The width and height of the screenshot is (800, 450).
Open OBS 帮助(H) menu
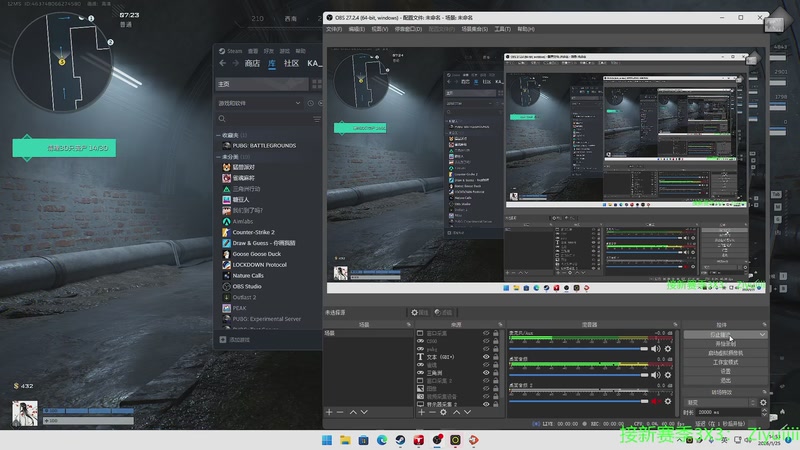pos(526,29)
